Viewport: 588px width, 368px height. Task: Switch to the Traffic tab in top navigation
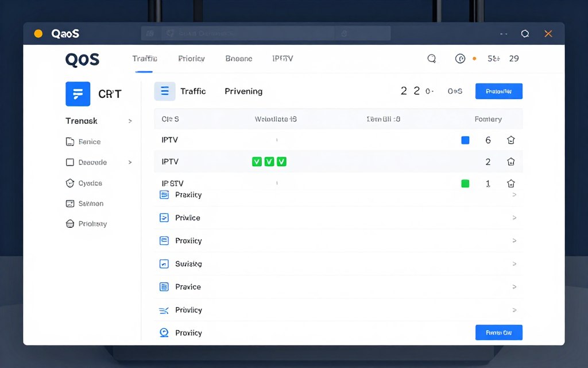point(144,59)
